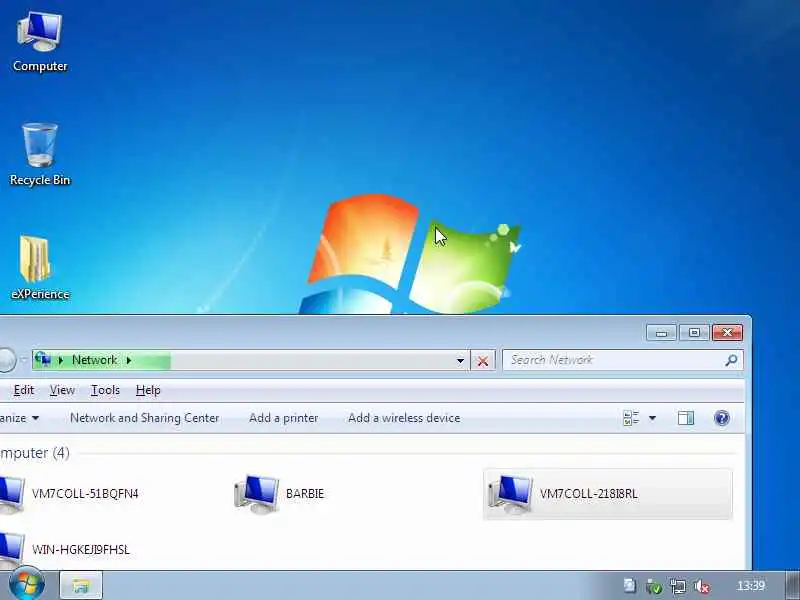Open the Edit menu
800x600 pixels.
click(23, 390)
